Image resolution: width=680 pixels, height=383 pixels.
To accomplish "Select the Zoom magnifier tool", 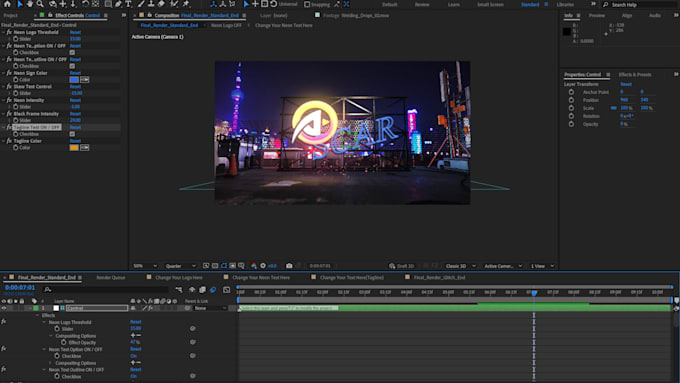I will pyautogui.click(x=40, y=4).
